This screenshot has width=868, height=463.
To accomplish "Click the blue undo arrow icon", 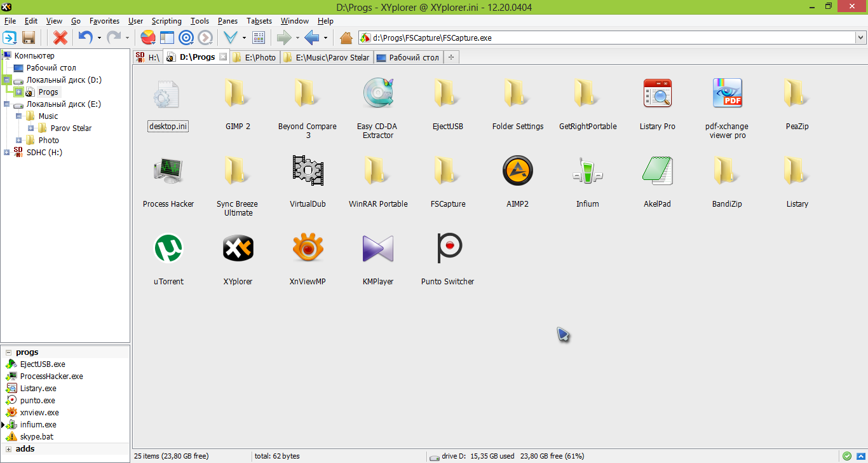I will 85,38.
